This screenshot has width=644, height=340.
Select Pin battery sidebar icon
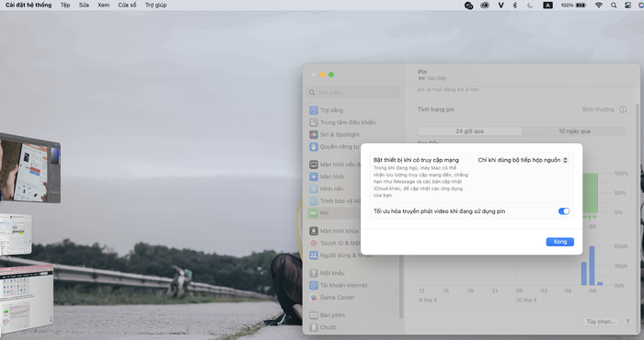click(x=314, y=213)
